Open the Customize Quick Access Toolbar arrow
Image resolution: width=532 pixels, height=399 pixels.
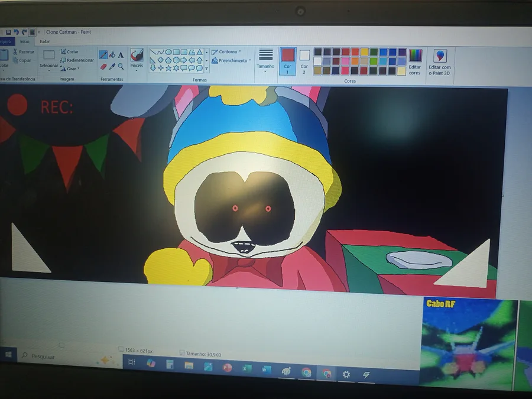(x=38, y=33)
